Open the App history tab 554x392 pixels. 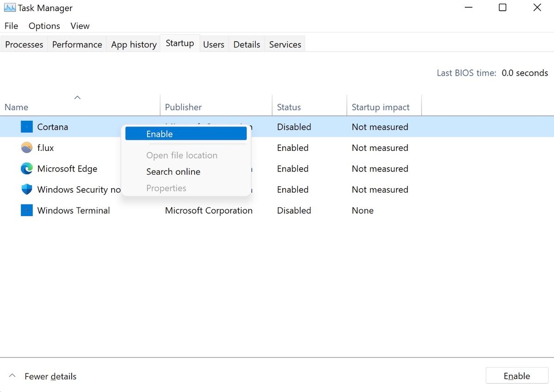[x=133, y=44]
